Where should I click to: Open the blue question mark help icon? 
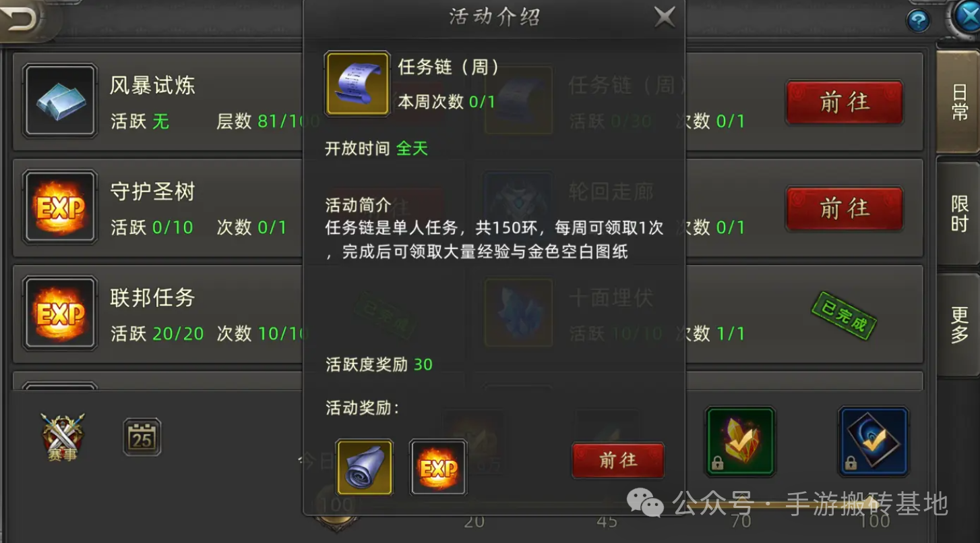click(918, 21)
